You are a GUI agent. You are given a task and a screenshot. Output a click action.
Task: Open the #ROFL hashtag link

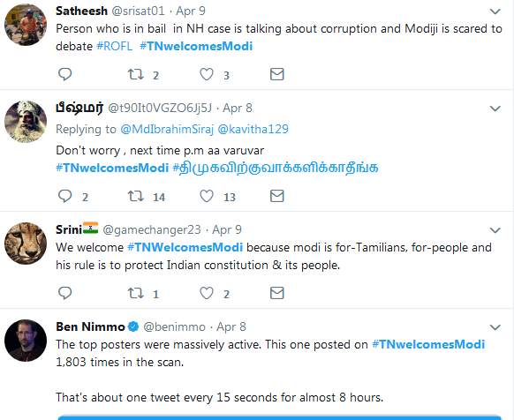point(115,46)
